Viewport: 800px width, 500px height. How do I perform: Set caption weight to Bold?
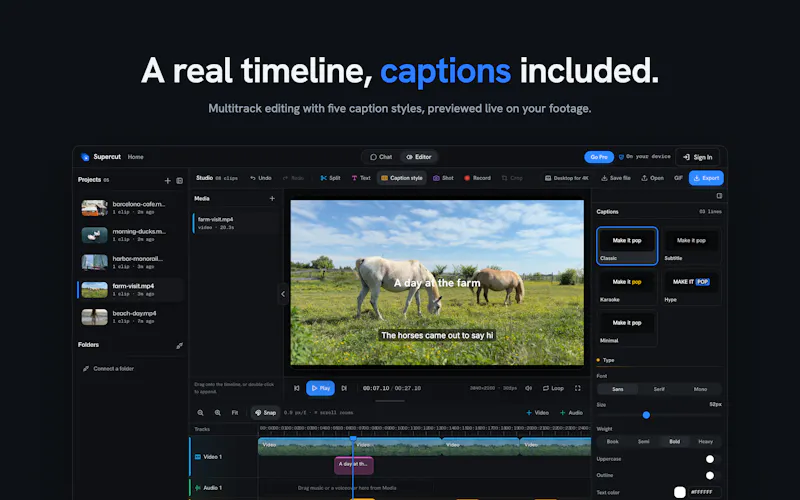pos(674,441)
